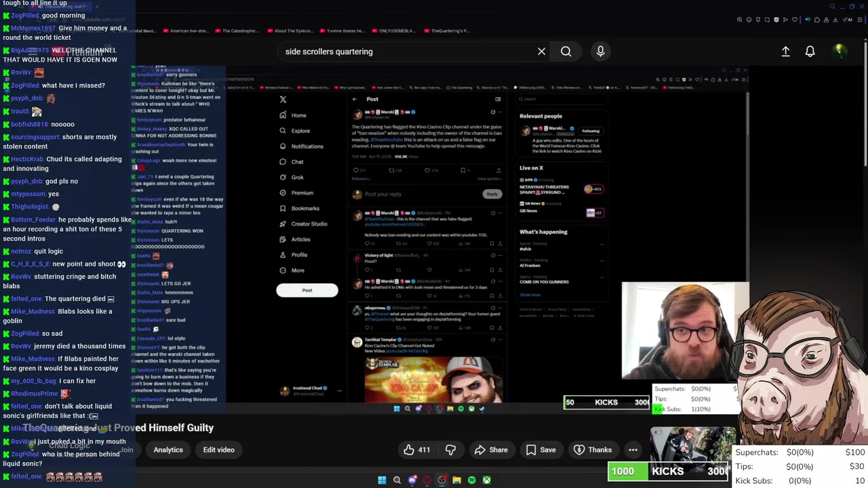Screen dimensions: 868x488
Task: Open the browser easy setup menu icon
Action: click(860, 20)
